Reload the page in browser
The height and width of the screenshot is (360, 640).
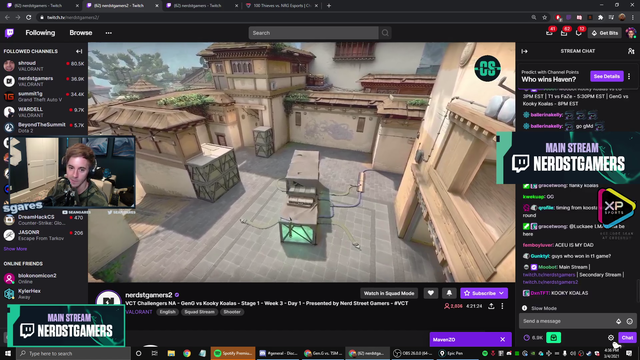coord(29,18)
